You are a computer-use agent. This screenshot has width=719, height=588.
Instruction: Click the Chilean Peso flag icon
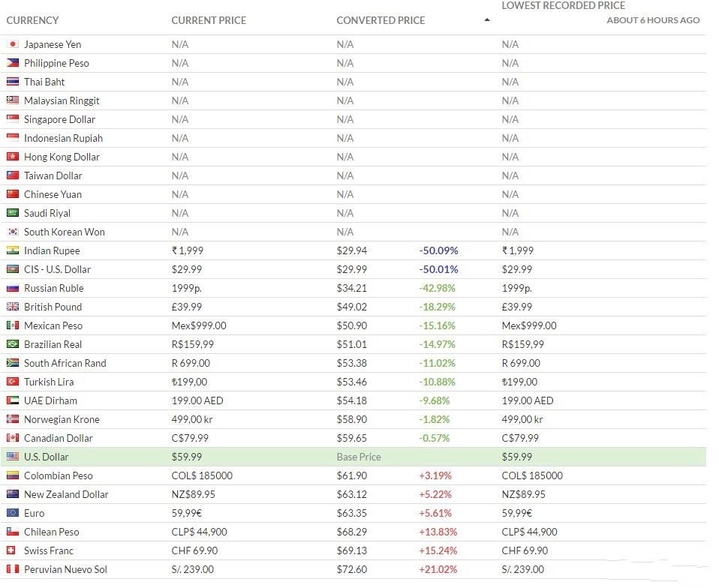point(12,532)
